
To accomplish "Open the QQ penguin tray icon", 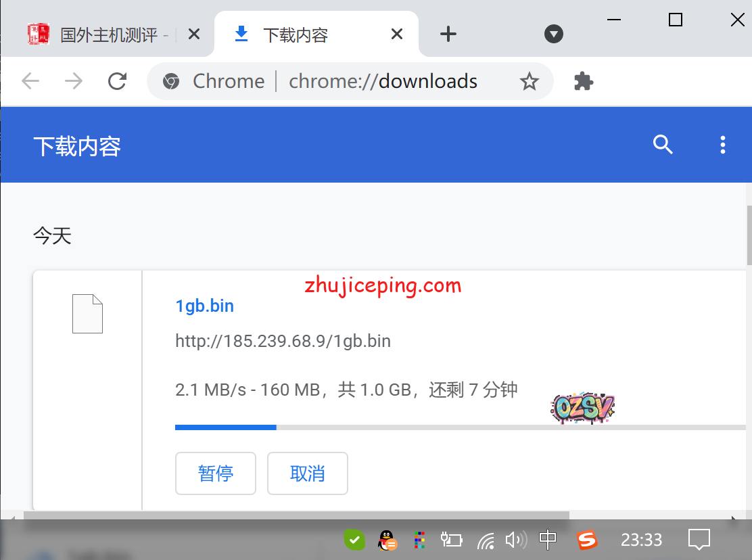I will 387,540.
